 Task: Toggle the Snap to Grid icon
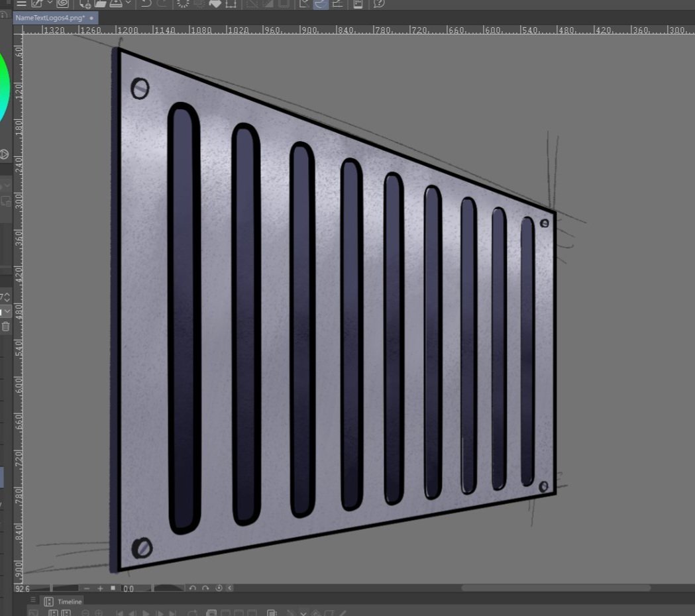[x=338, y=3]
